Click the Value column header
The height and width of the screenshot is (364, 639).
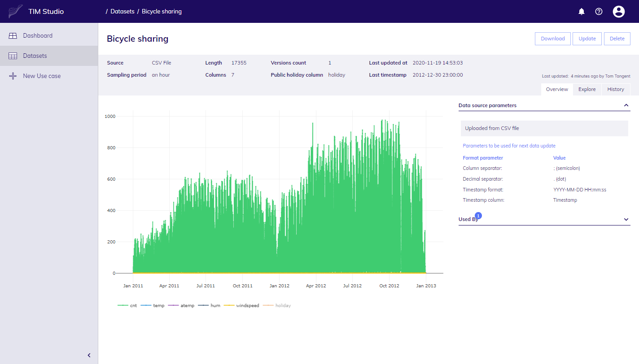560,158
